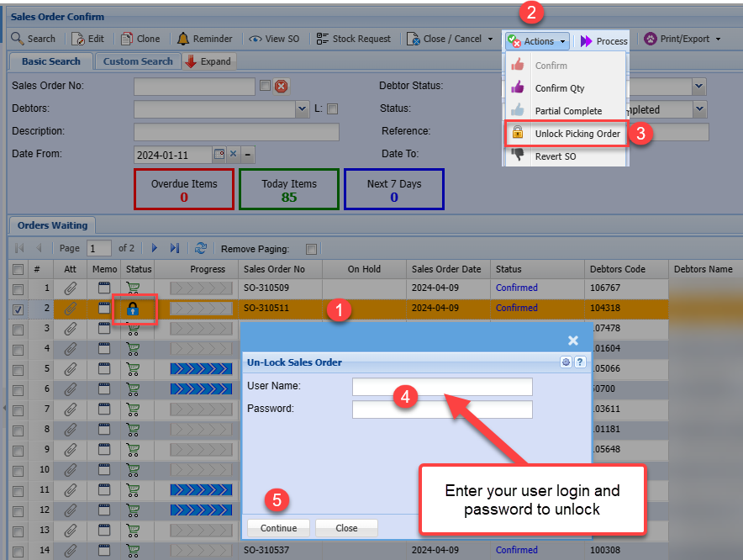743x560 pixels.
Task: Toggle the L: checkbox
Action: pos(333,108)
